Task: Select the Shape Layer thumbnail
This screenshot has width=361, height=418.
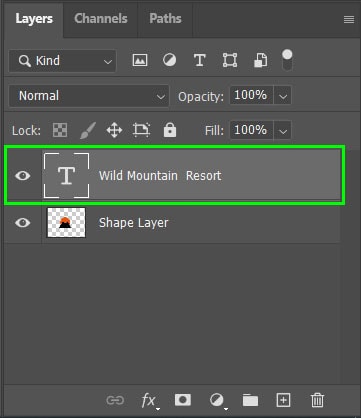Action: point(66,222)
